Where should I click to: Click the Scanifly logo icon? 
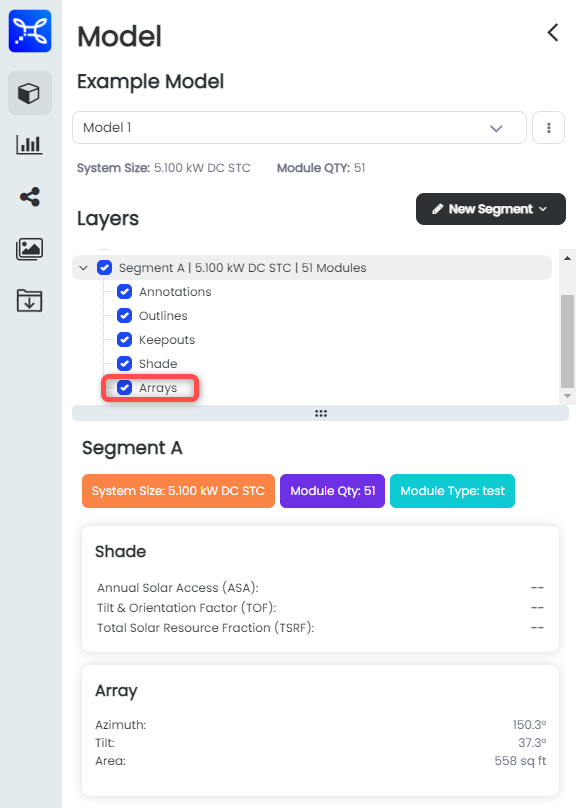pos(30,31)
